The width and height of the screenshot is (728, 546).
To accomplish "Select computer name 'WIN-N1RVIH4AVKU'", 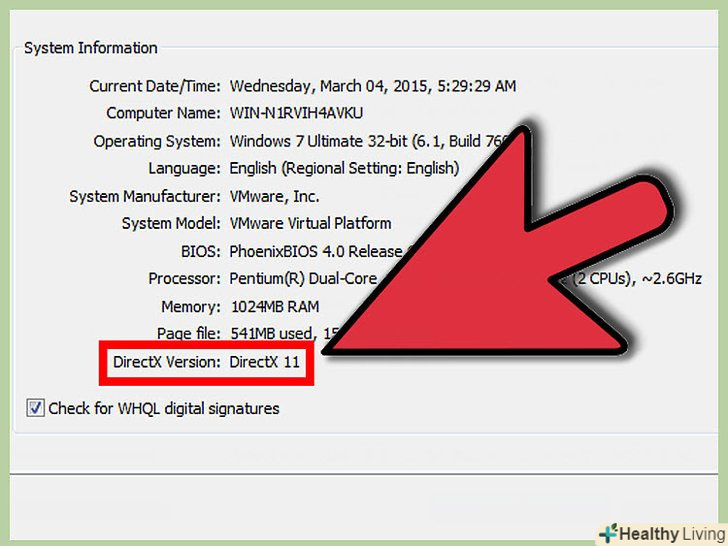I will [x=296, y=113].
